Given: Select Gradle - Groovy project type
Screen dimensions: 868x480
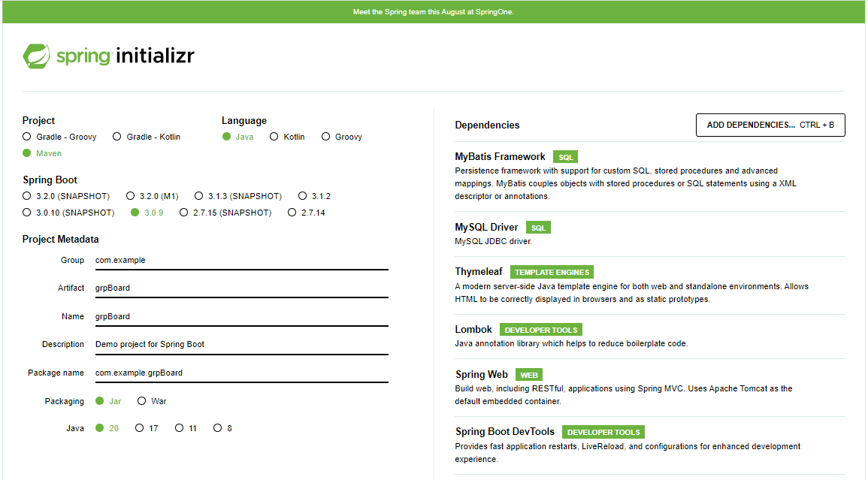Looking at the screenshot, I should (59, 137).
